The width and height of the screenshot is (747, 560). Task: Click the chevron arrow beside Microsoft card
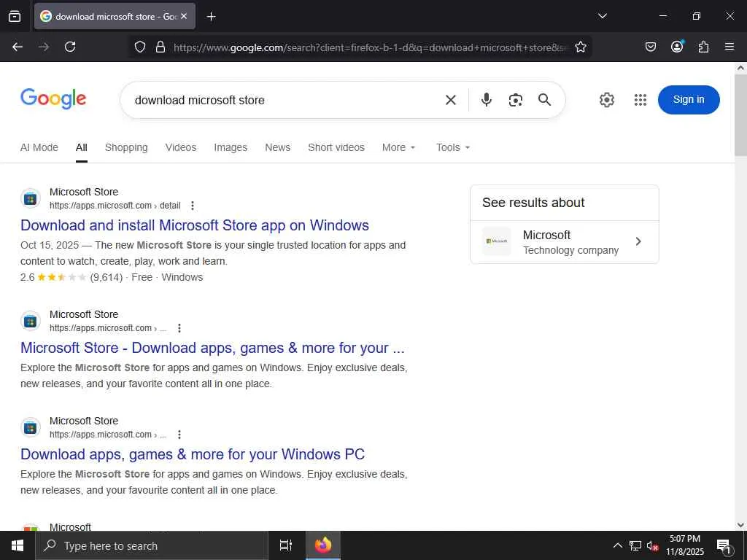[638, 241]
